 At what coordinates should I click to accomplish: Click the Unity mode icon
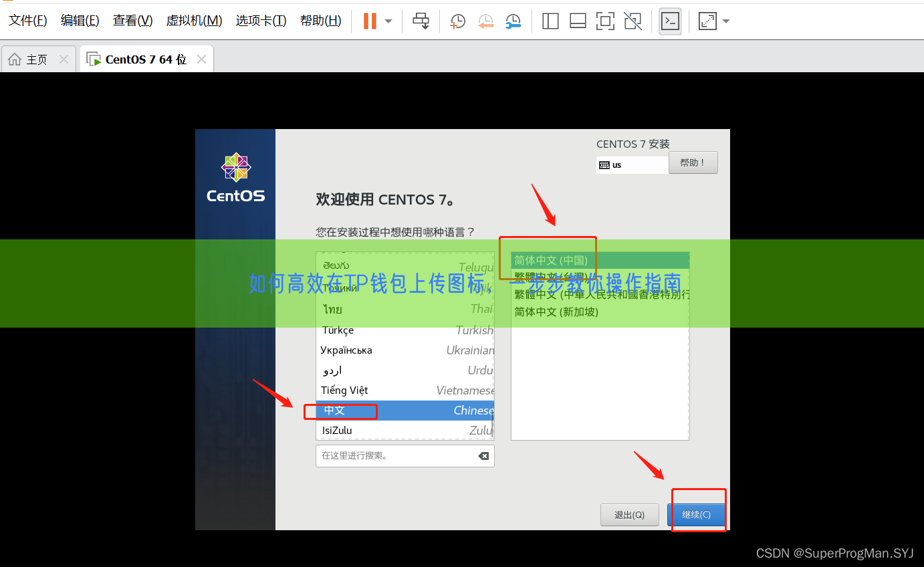click(632, 21)
